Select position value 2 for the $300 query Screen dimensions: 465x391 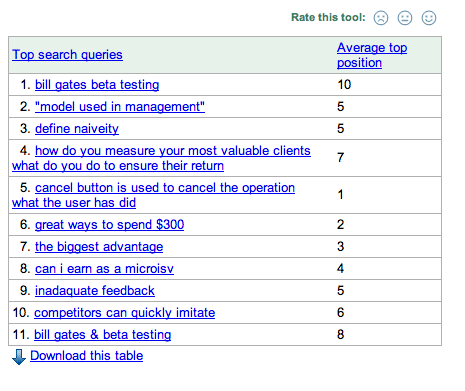coord(340,225)
